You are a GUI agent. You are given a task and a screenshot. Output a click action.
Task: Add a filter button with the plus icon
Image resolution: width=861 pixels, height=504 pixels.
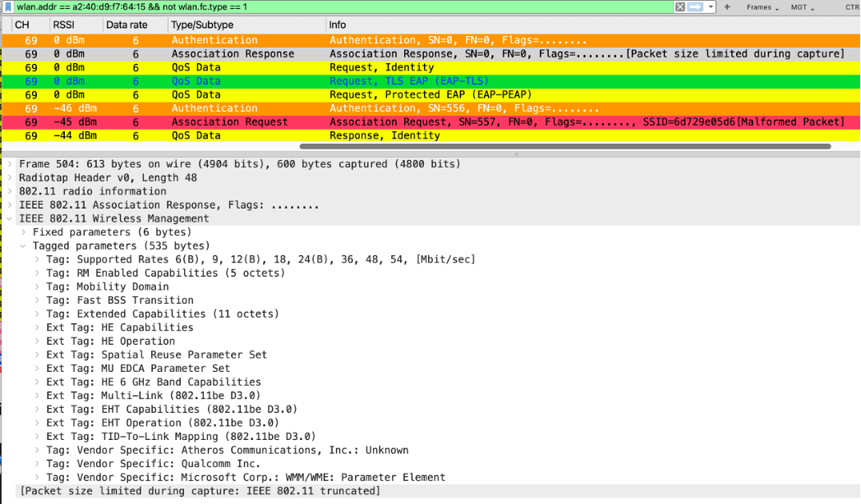click(727, 7)
